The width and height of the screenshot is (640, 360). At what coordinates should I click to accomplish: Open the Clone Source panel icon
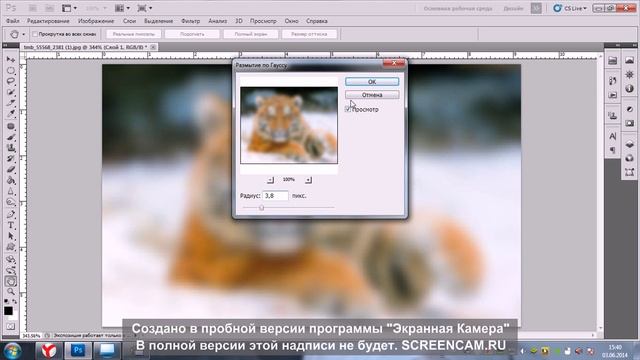613,116
